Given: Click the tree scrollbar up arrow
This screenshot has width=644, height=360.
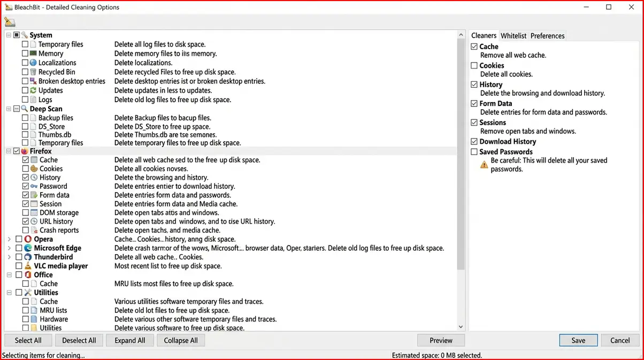Looking at the screenshot, I should point(461,35).
